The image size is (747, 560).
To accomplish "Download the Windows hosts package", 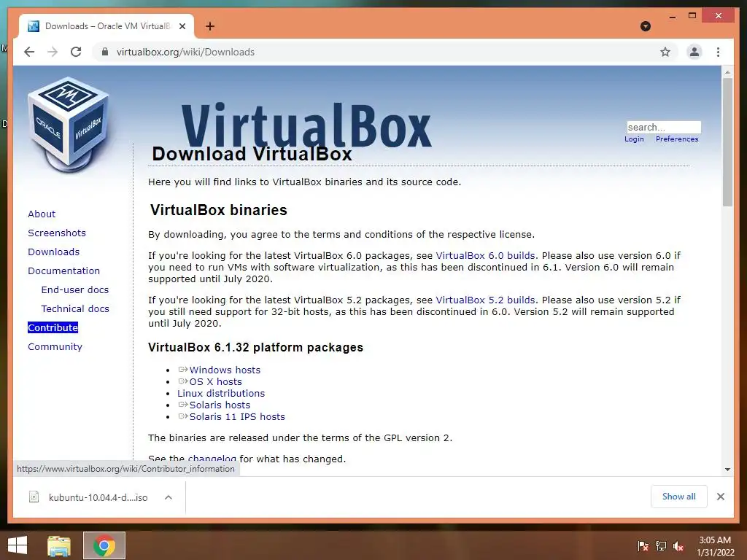I will coord(225,370).
